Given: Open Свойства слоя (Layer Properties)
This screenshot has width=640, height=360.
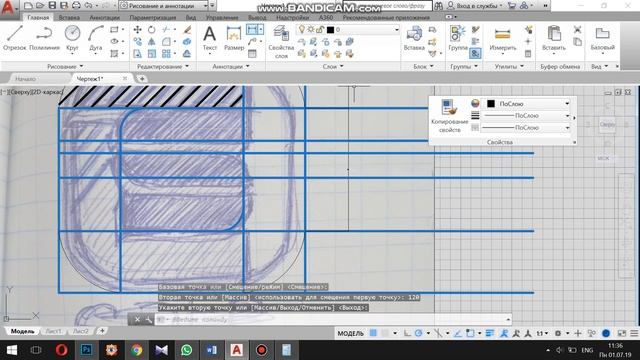Looking at the screenshot, I should click(x=281, y=42).
